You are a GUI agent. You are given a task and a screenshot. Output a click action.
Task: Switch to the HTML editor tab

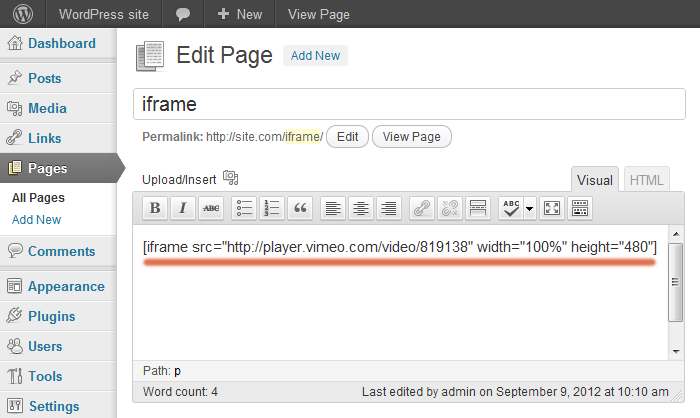[647, 180]
